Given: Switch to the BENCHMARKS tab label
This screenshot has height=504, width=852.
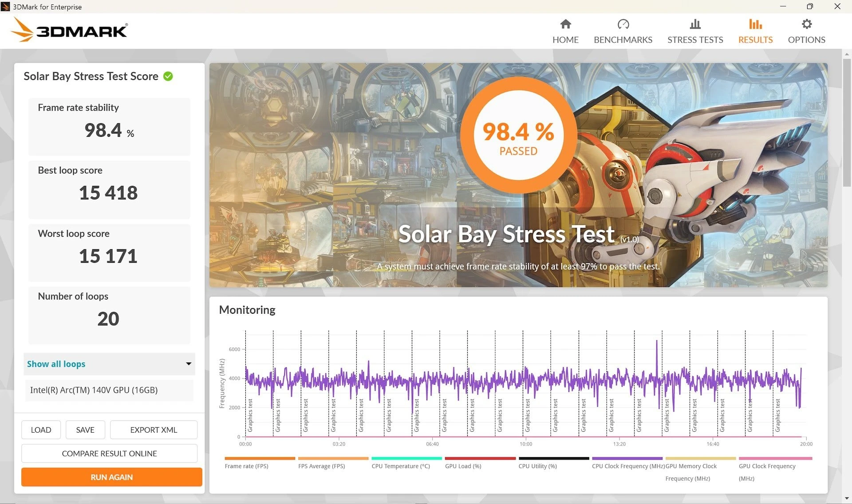Looking at the screenshot, I should pyautogui.click(x=623, y=40).
